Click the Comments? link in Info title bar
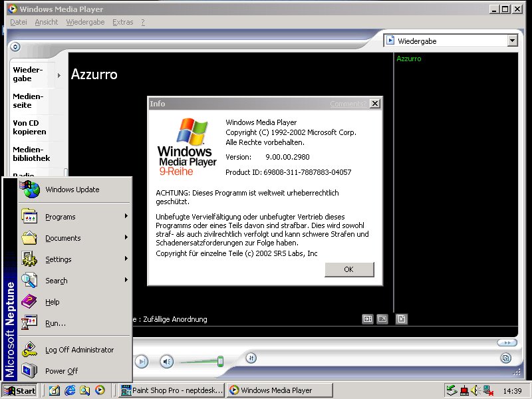Viewport: 532px width, 399px height. click(x=348, y=104)
